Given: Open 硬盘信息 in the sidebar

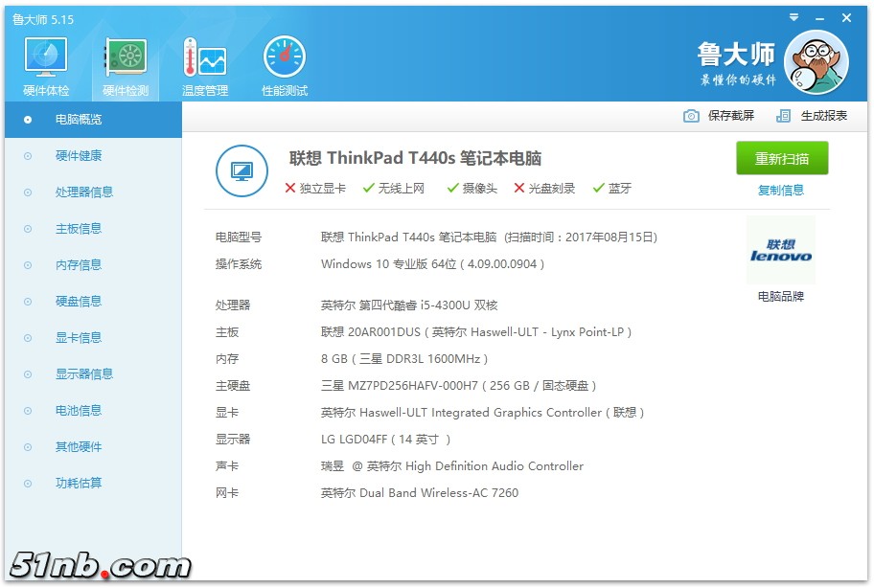Looking at the screenshot, I should coord(93,302).
